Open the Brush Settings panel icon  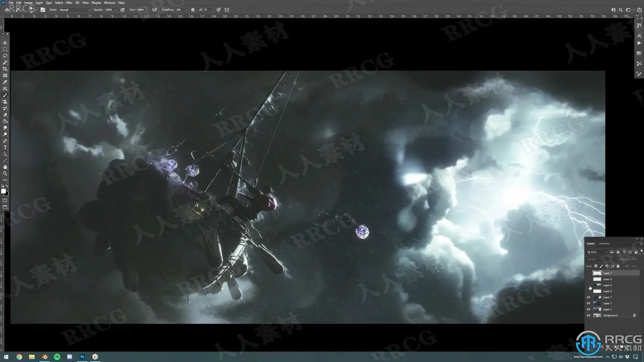pos(639,74)
